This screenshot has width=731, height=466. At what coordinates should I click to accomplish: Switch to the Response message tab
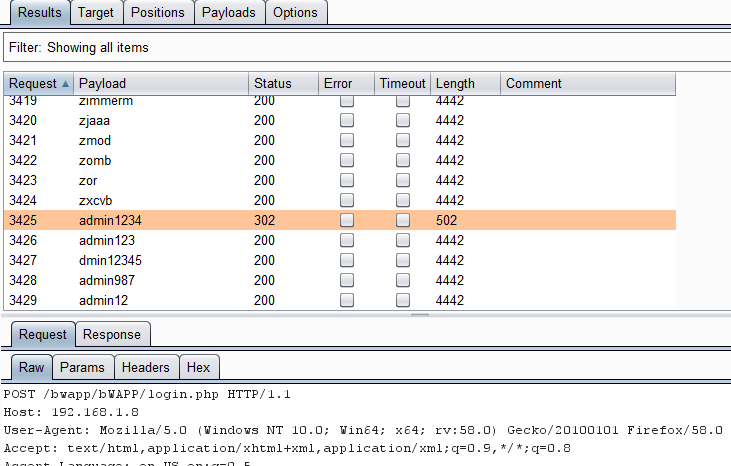click(x=112, y=335)
